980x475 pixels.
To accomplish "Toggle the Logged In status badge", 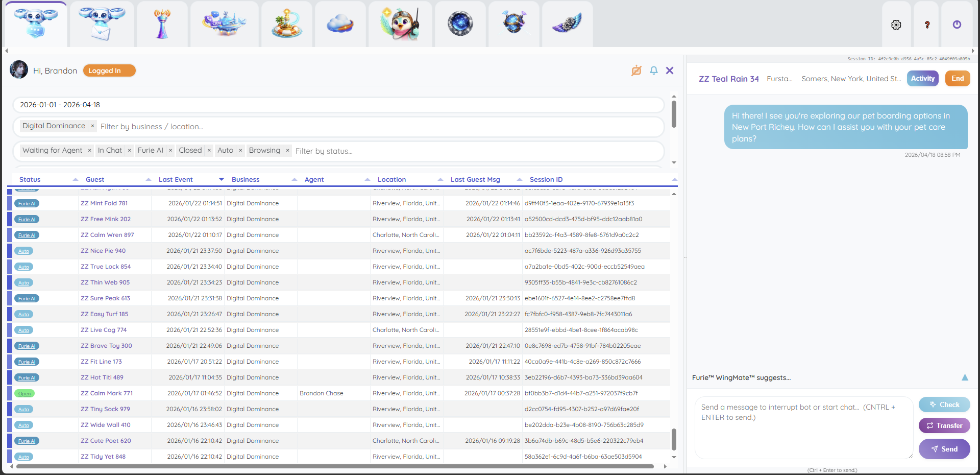I will [x=109, y=71].
